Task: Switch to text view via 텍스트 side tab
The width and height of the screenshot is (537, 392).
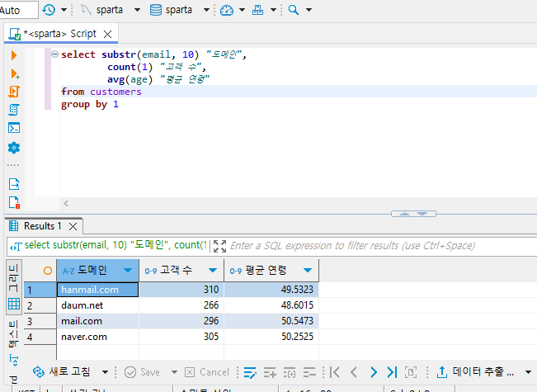Action: pyautogui.click(x=14, y=342)
